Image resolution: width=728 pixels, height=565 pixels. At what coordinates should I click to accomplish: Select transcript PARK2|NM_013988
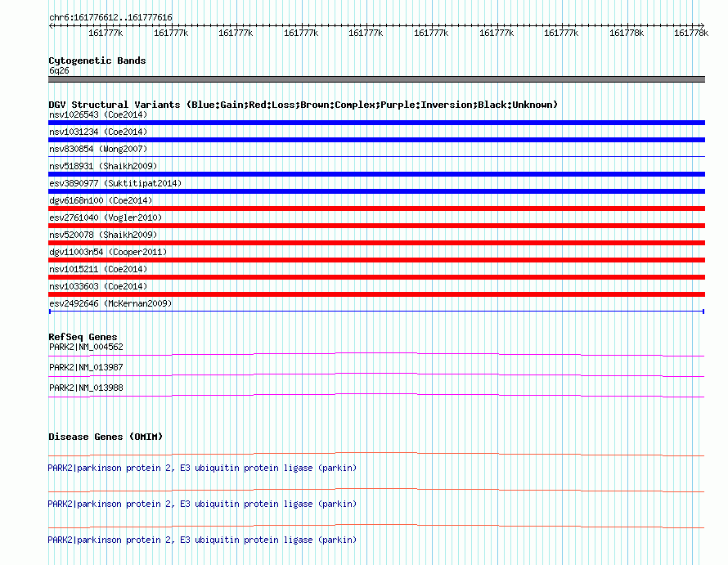coord(86,388)
